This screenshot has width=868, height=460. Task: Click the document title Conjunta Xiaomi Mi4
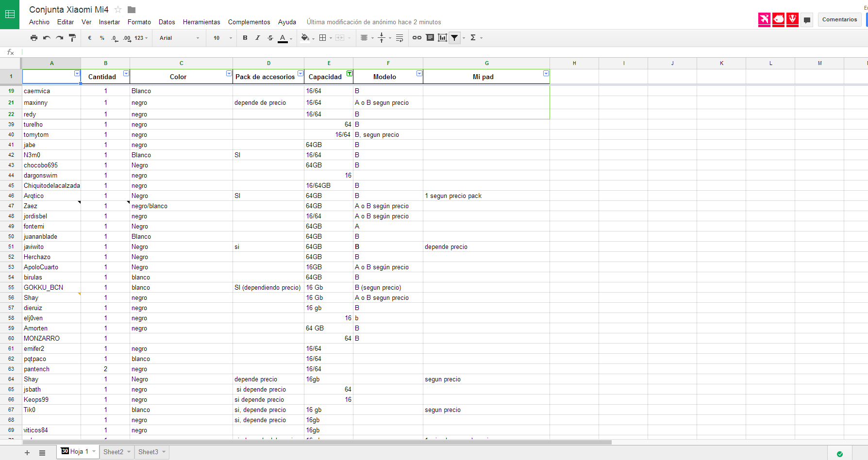[69, 9]
